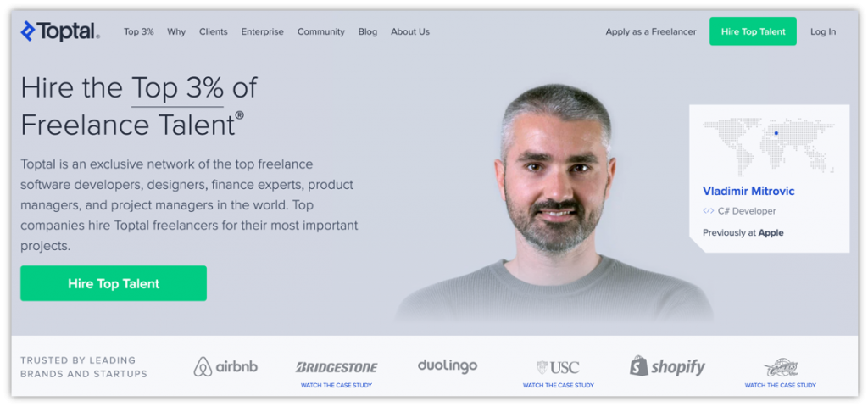The width and height of the screenshot is (868, 407).
Task: Go to the Clients page
Action: [x=213, y=31]
